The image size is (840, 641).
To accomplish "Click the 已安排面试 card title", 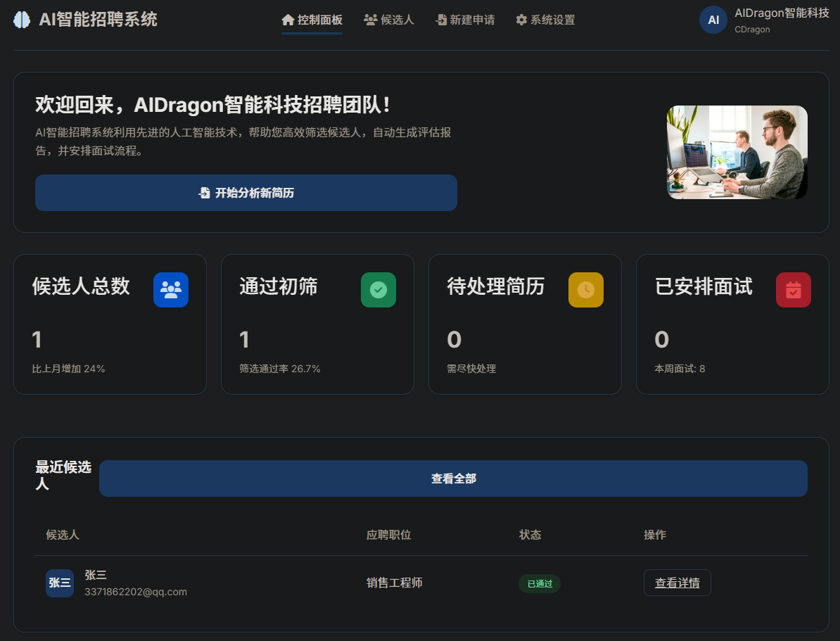I will click(704, 286).
